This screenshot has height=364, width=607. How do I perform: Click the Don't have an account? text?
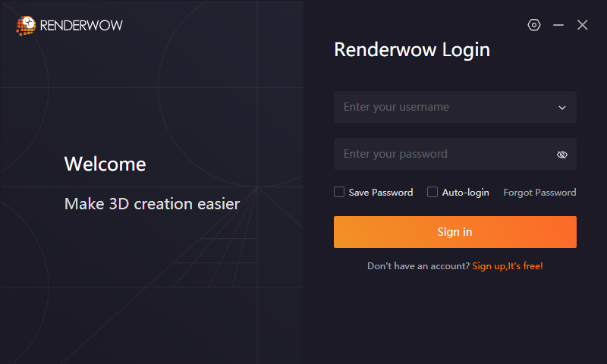418,266
